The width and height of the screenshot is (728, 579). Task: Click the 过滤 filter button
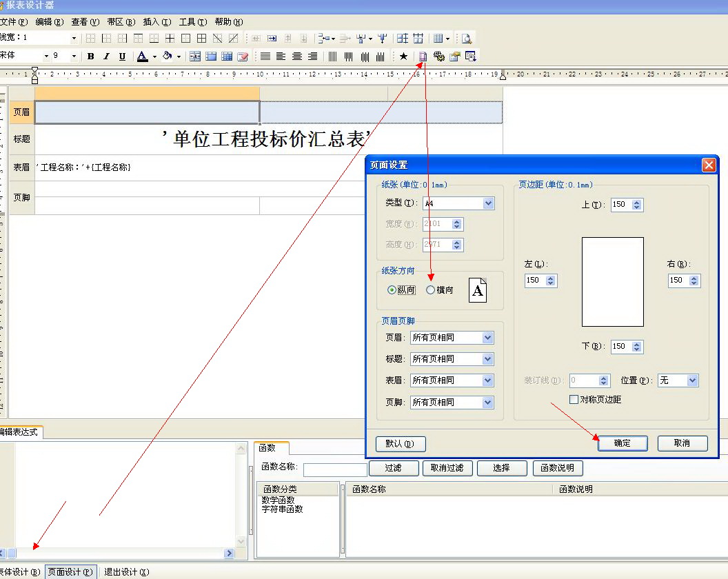point(394,468)
